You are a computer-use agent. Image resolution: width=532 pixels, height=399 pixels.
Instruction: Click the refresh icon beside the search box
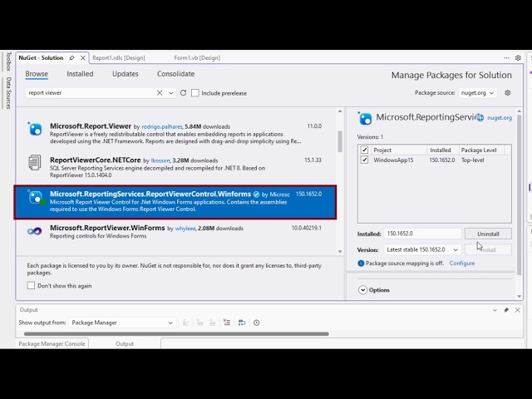183,93
